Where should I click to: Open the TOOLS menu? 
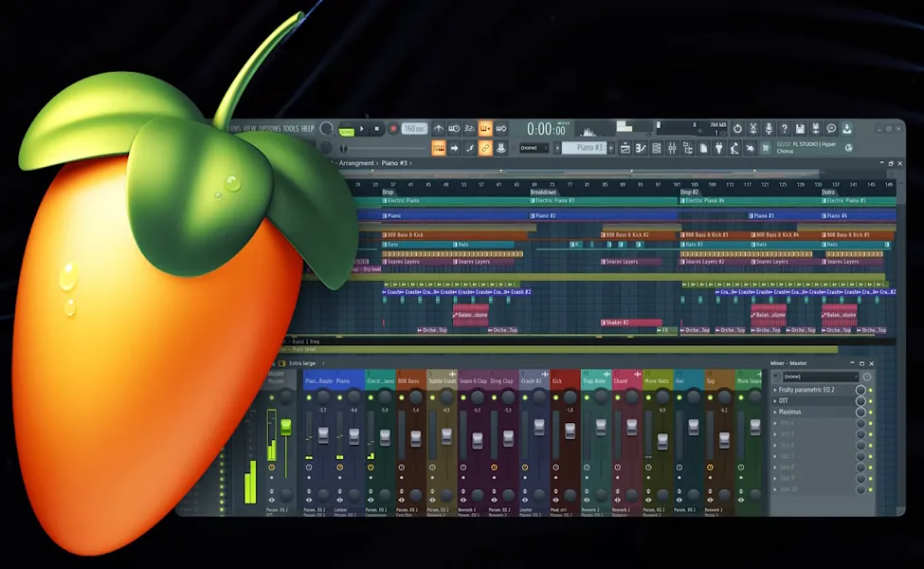(x=291, y=129)
